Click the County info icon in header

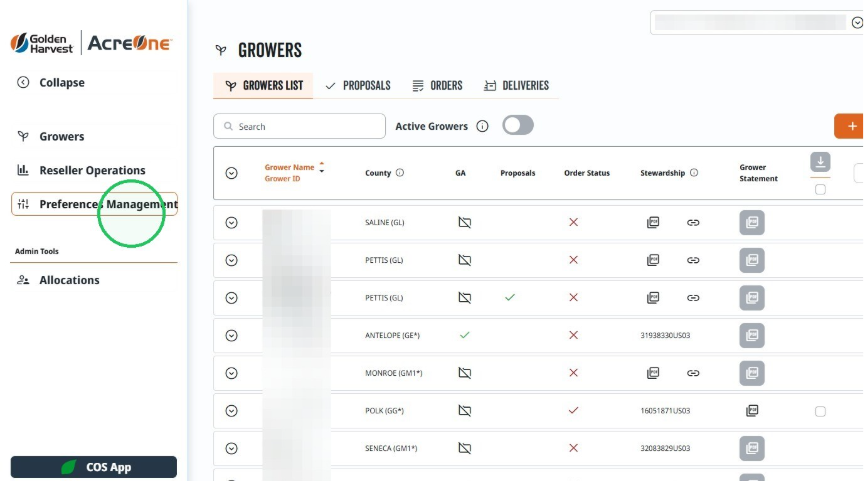click(x=400, y=172)
